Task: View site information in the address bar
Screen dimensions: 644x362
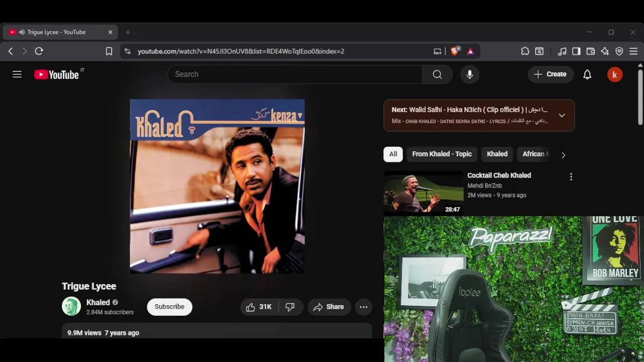Action: pyautogui.click(x=127, y=51)
